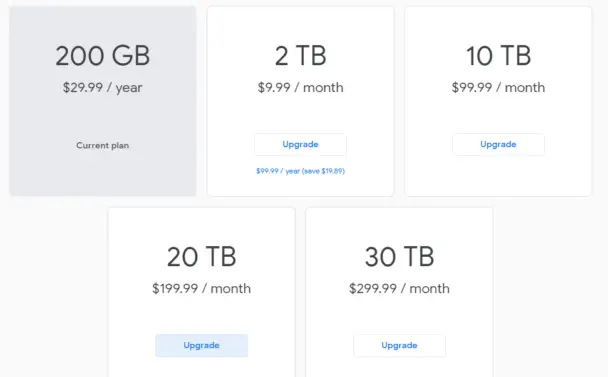Click Upgrade for the 10 TB plan

point(498,144)
